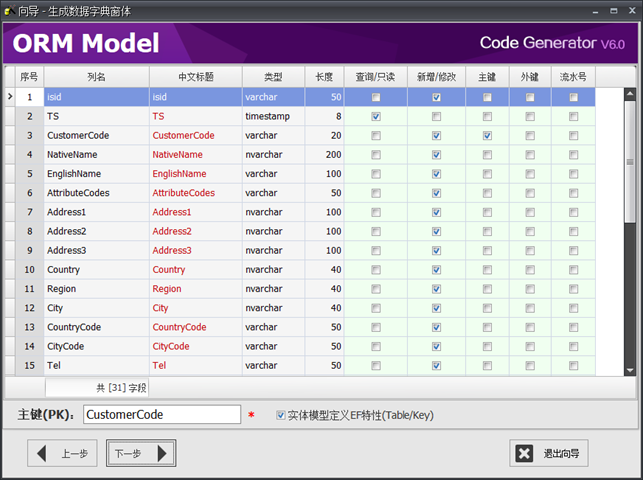Select row 12 City via its row number
The image size is (643, 480).
(30, 308)
